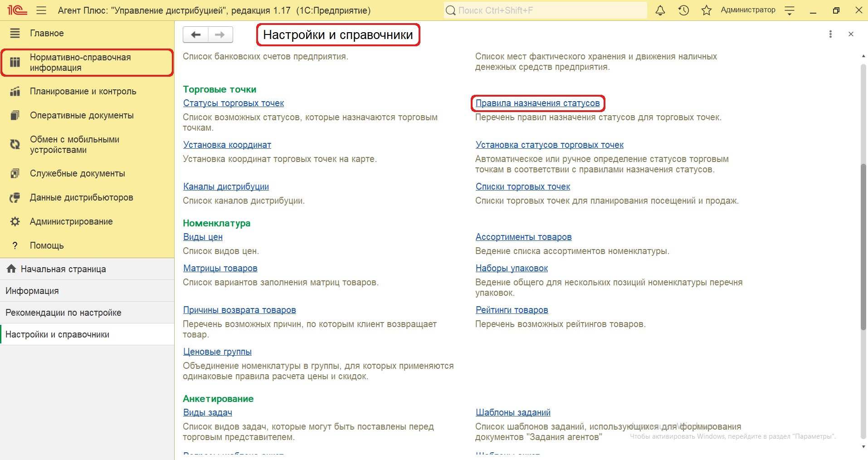Open notifications bell icon
The width and height of the screenshot is (868, 460).
click(x=660, y=10)
